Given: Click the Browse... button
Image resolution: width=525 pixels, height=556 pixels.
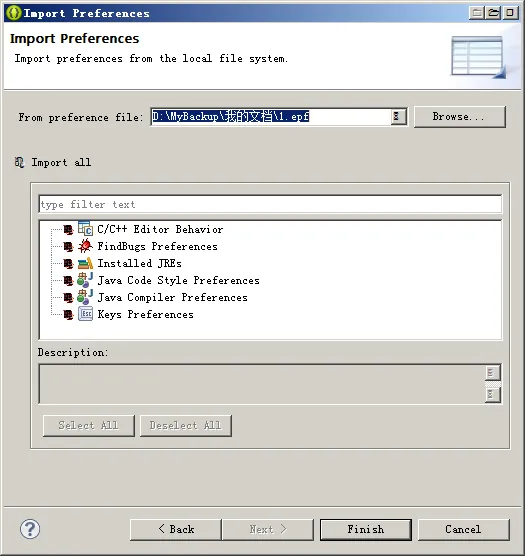Looking at the screenshot, I should [459, 117].
